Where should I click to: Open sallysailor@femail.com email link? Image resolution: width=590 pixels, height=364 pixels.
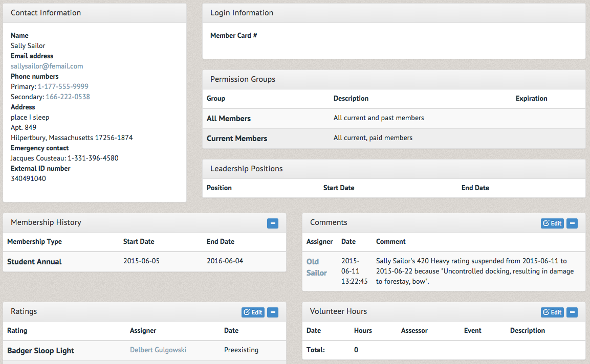click(47, 66)
